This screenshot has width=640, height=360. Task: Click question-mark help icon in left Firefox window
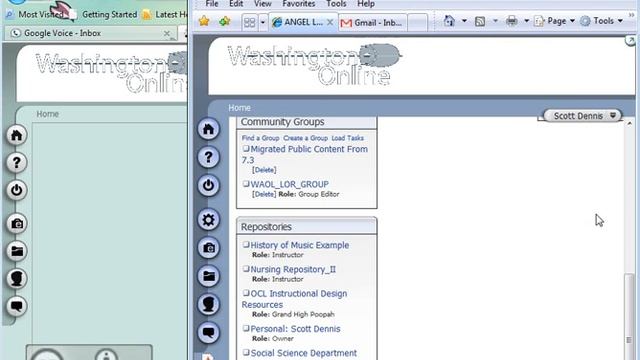pyautogui.click(x=17, y=163)
